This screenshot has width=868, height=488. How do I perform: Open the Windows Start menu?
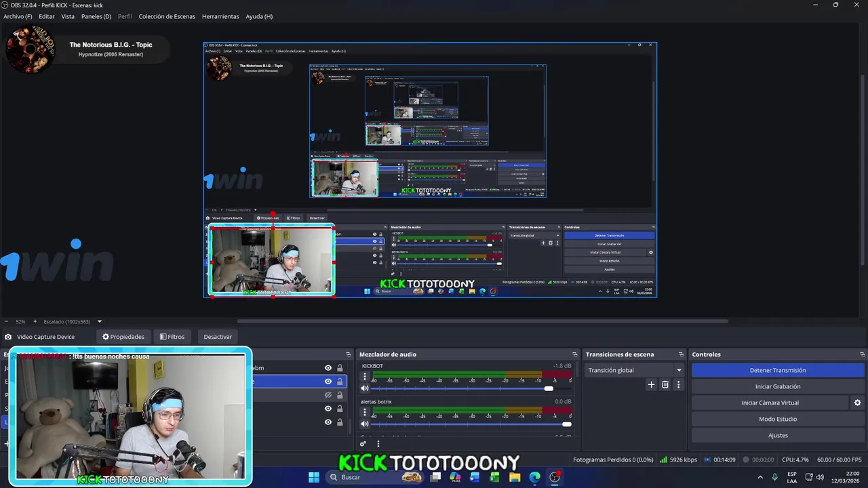[x=314, y=477]
